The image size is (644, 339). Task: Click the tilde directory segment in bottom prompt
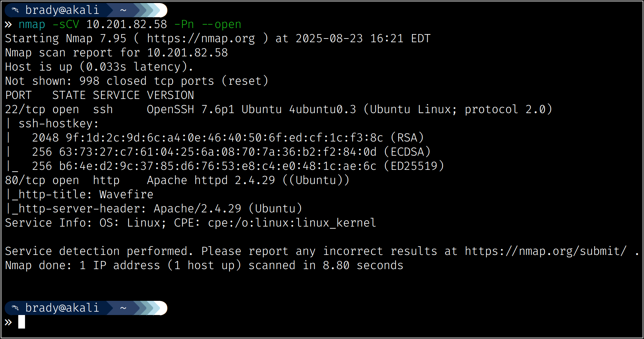pyautogui.click(x=123, y=308)
